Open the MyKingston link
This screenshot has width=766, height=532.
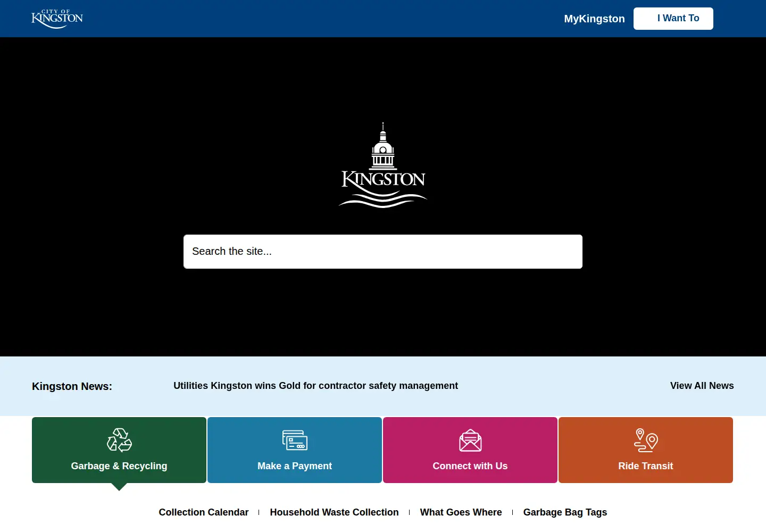pyautogui.click(x=594, y=19)
